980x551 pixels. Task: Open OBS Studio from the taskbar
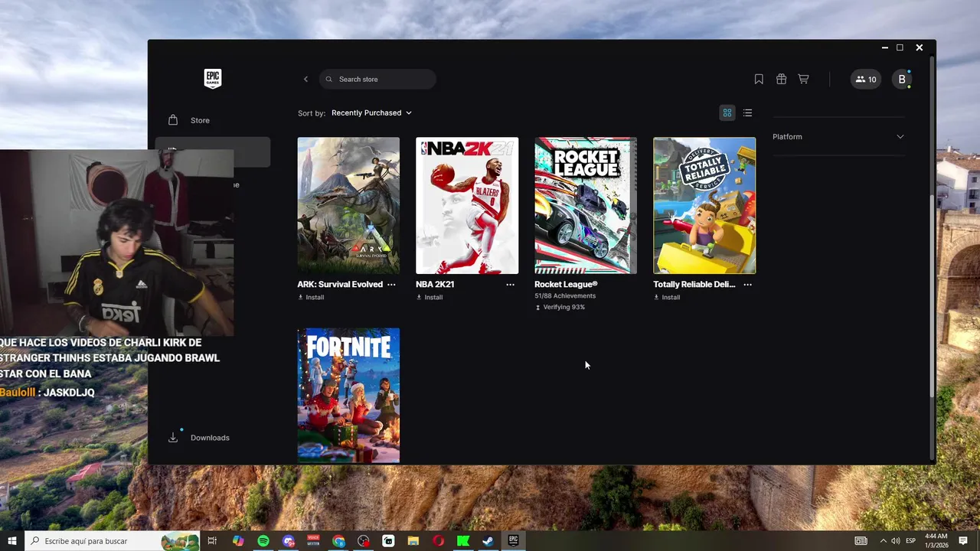click(364, 541)
